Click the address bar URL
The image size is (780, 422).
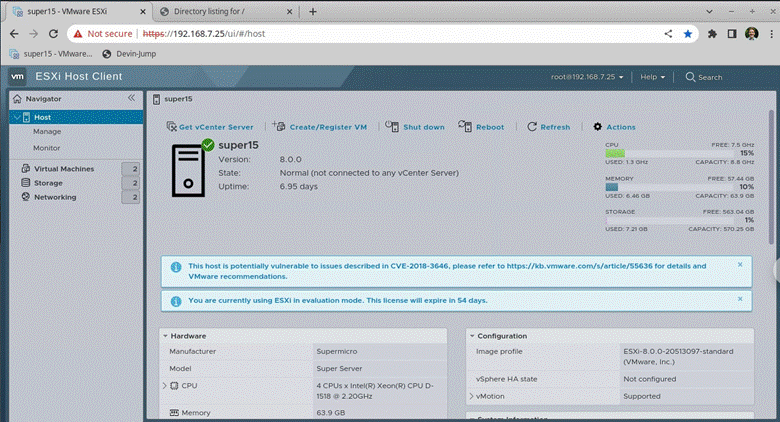click(x=204, y=34)
